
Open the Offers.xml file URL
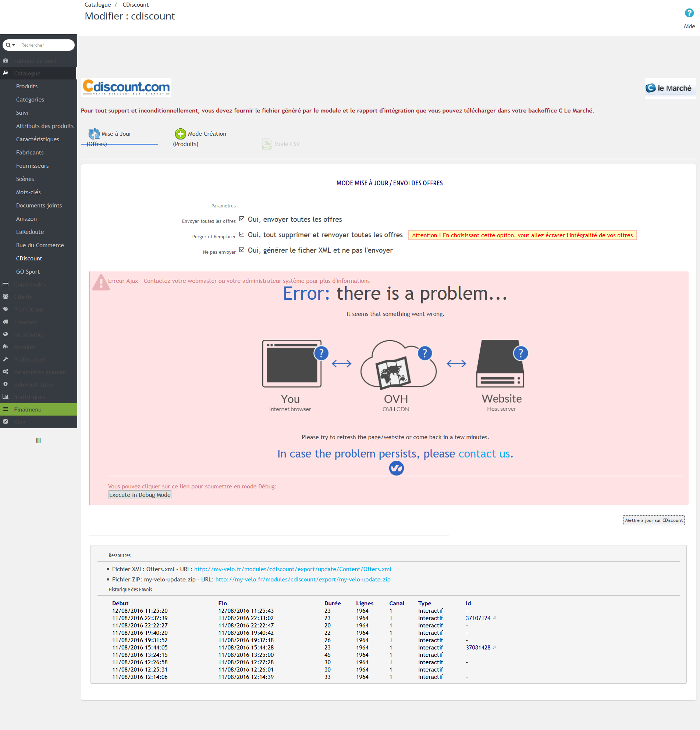292,569
